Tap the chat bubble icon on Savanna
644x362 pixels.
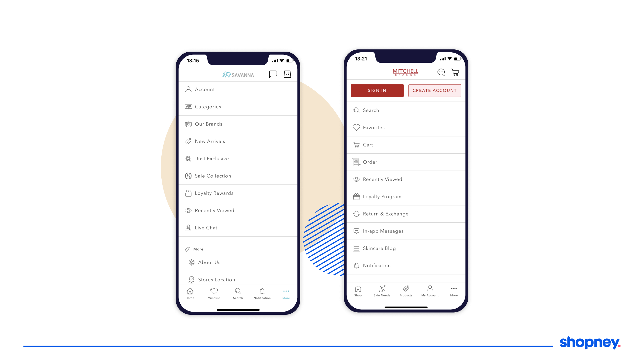tap(273, 74)
